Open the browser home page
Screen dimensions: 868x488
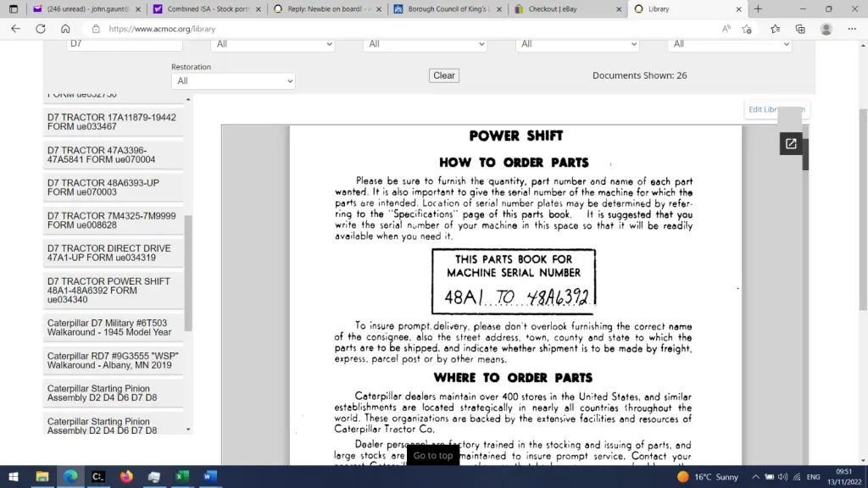click(x=65, y=29)
